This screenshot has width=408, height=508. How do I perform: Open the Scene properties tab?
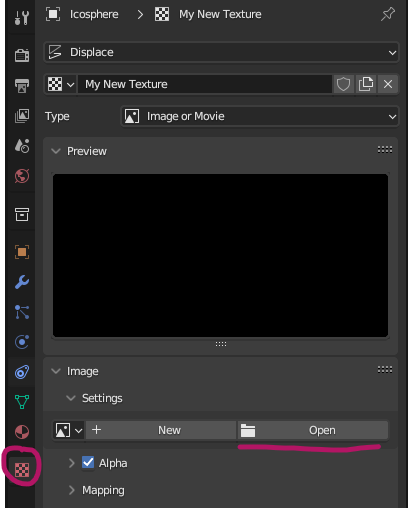pos(22,146)
